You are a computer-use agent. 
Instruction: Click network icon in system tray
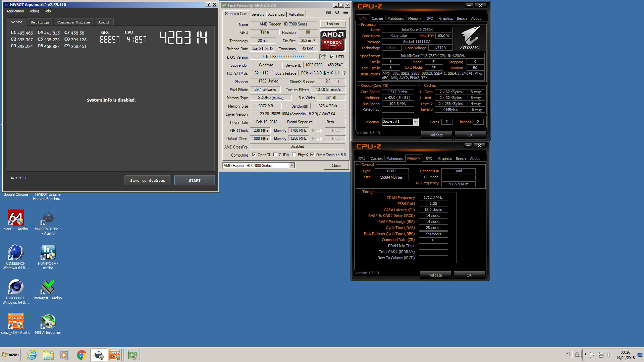(600, 355)
